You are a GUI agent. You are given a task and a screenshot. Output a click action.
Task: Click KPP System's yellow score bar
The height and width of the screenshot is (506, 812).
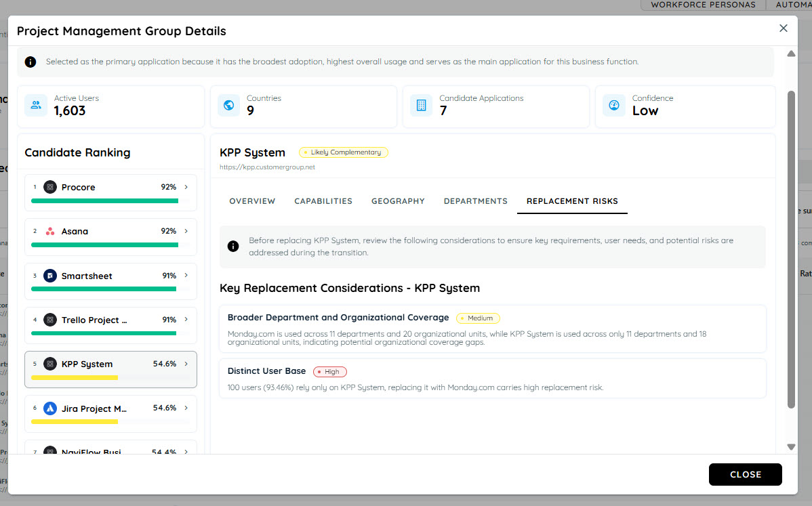tap(75, 378)
